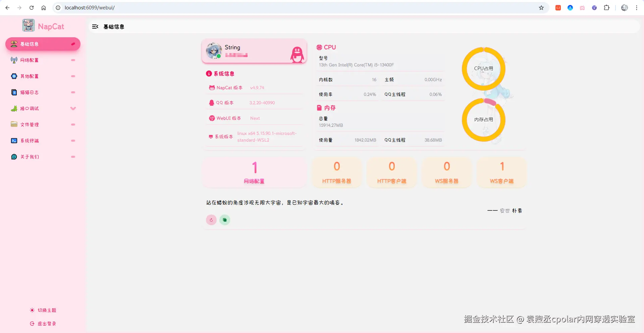Open the browser home page icon
644x333 pixels.
[x=44, y=8]
